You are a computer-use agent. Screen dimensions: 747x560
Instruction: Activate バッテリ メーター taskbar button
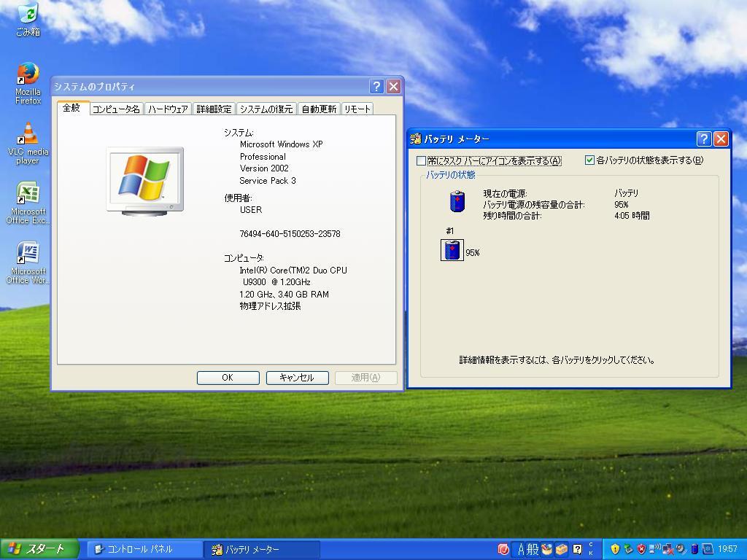[262, 550]
